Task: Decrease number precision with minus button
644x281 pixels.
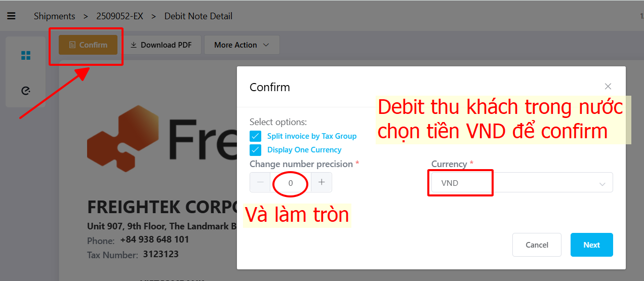Action: [260, 182]
